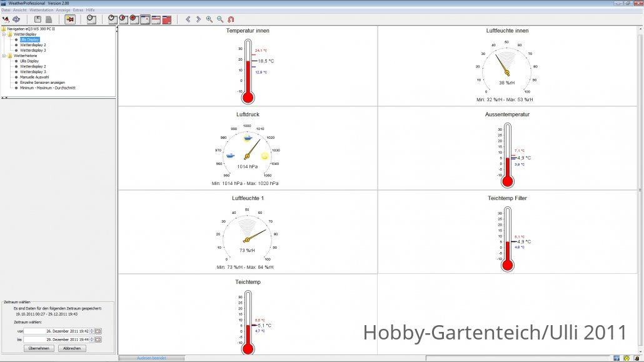
Task: Go forward with the right arrow icon
Action: tap(198, 19)
